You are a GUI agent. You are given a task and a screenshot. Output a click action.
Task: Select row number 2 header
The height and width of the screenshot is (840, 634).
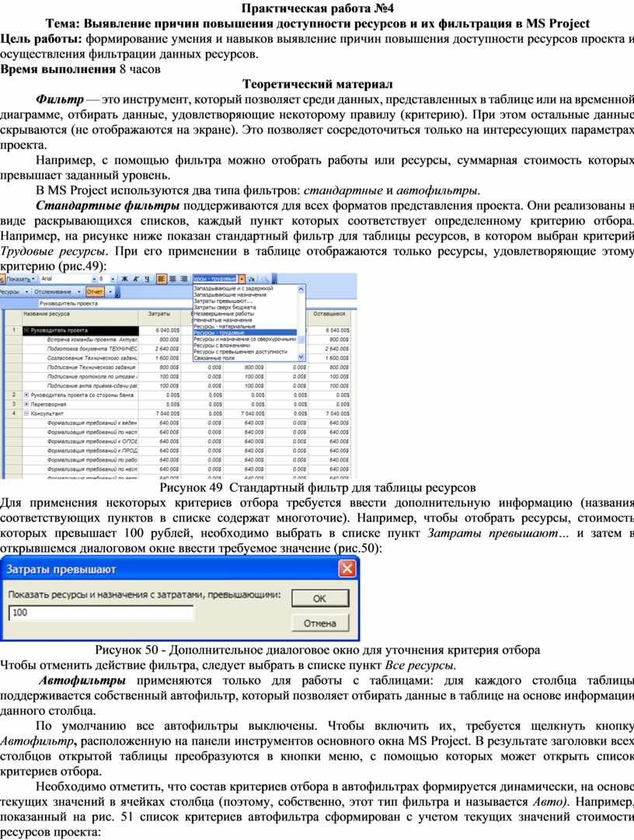tap(12, 395)
